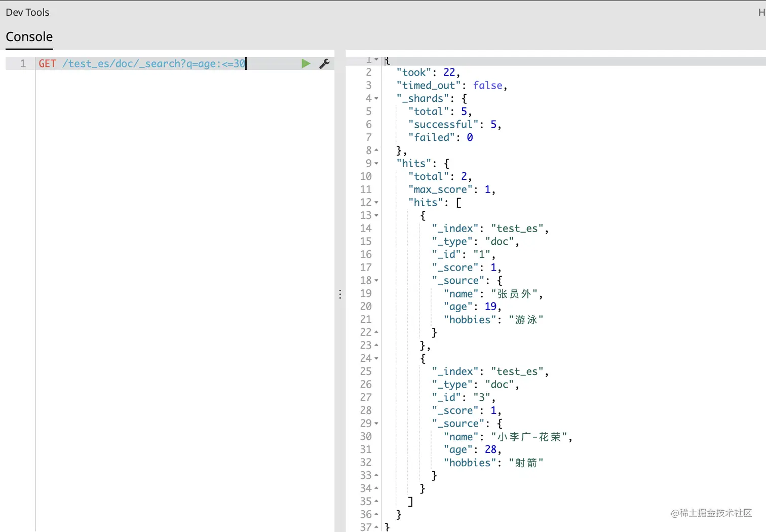Click the "age": 19 line

coord(473,307)
